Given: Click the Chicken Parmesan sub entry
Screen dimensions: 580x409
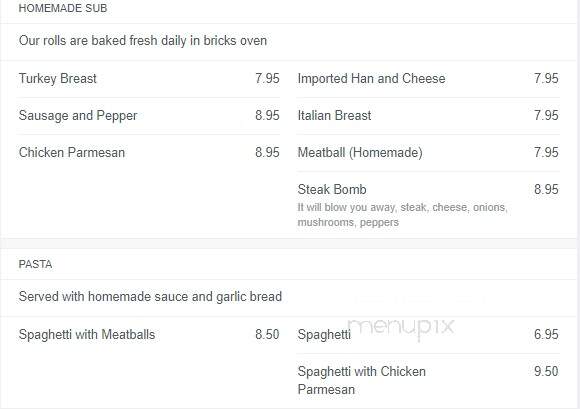Looking at the screenshot, I should [x=72, y=152].
